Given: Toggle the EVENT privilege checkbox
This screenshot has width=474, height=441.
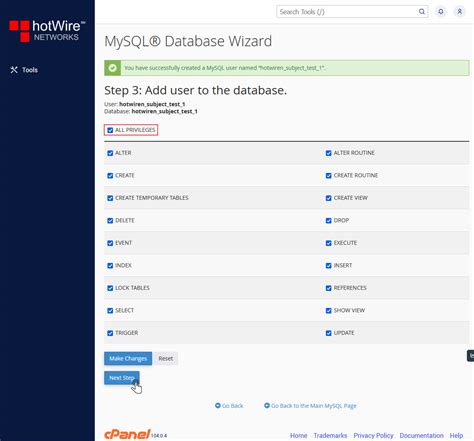Looking at the screenshot, I should pyautogui.click(x=110, y=243).
